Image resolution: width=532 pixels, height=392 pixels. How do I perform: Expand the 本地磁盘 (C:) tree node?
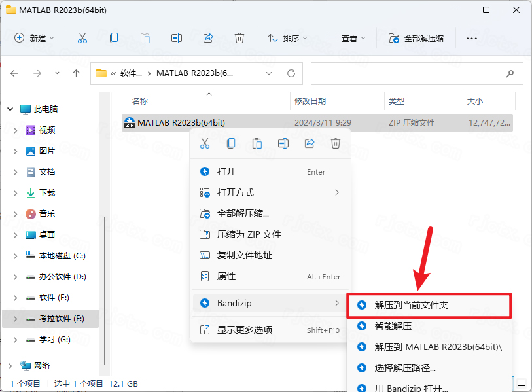(16, 256)
